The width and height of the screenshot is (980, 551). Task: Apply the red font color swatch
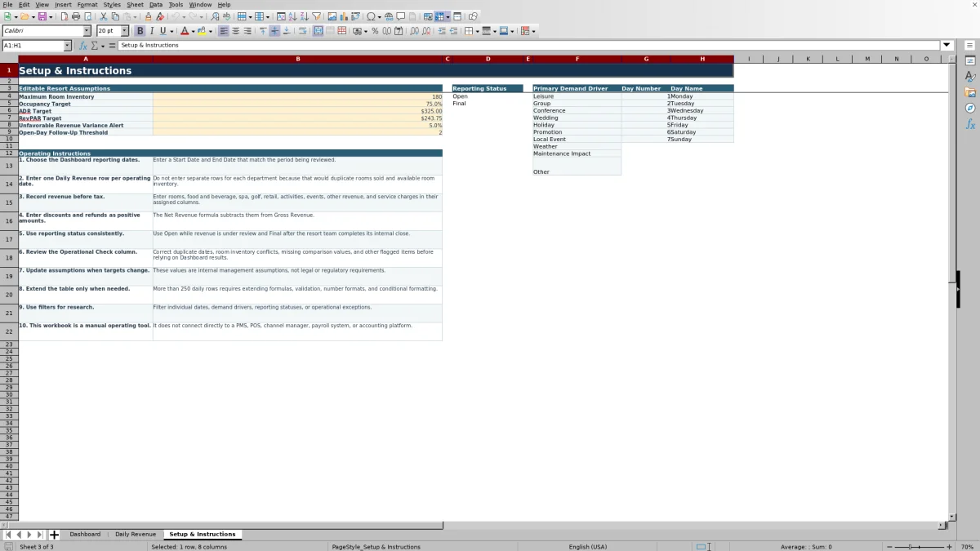[184, 31]
